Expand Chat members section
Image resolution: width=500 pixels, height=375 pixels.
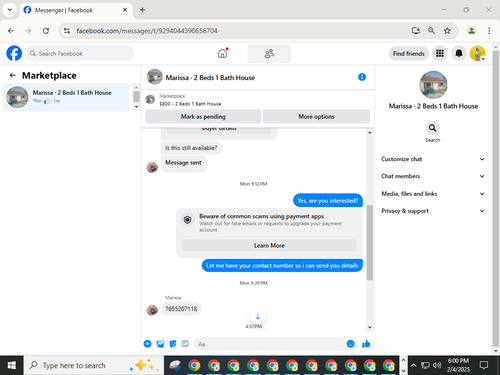(433, 176)
